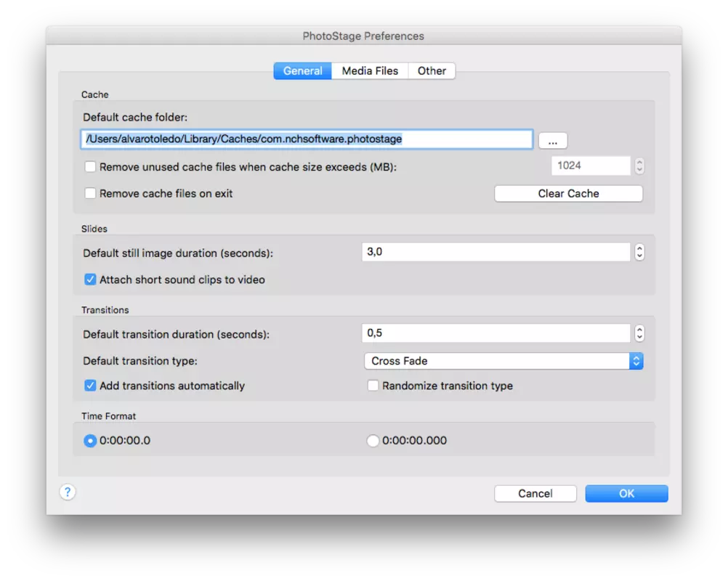Open the Cross Fade transition type dropdown
Image resolution: width=728 pixels, height=581 pixels.
point(503,361)
